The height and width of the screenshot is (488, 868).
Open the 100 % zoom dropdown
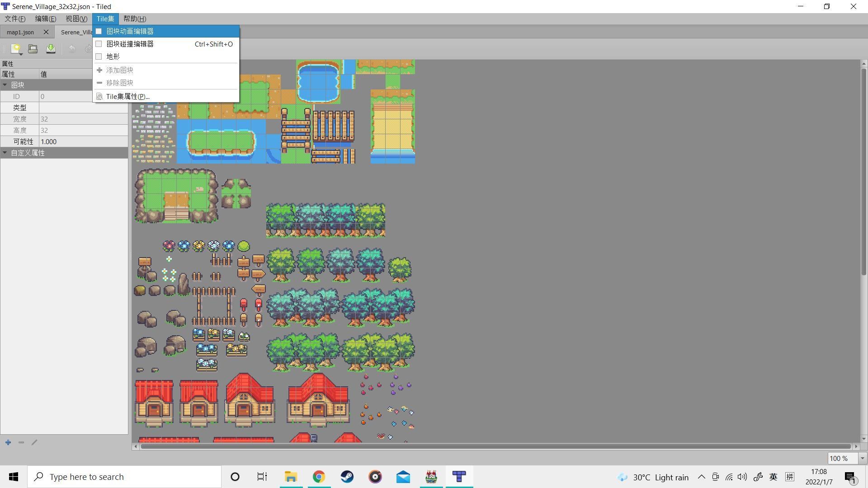point(862,458)
